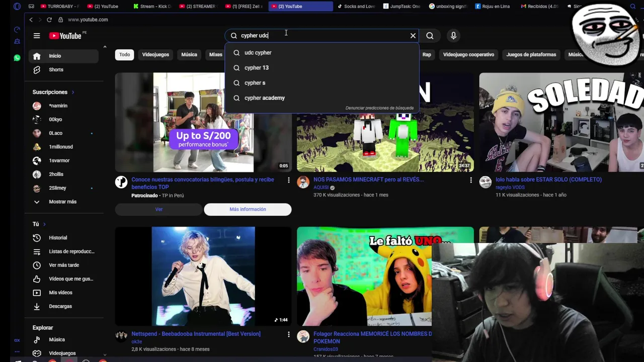Click the www.youtube.com address bar

click(88, 20)
